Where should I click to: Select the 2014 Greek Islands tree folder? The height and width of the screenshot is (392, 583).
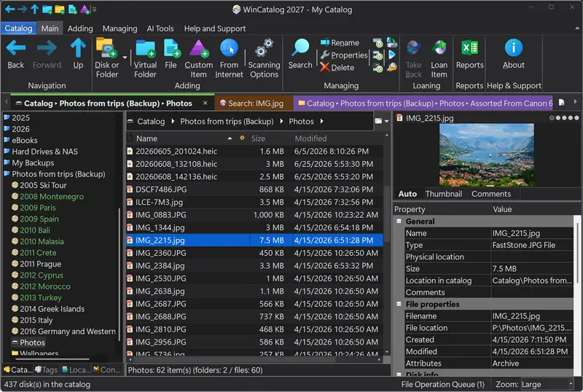52,309
